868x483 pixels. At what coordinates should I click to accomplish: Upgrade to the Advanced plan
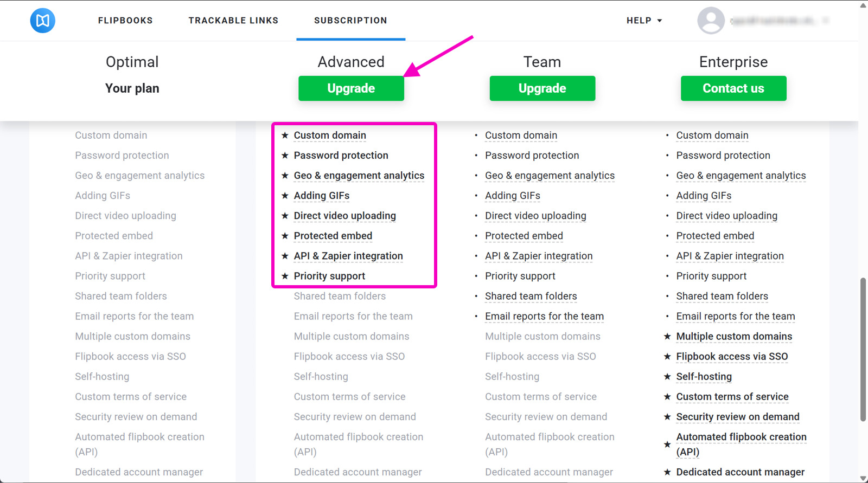[351, 88]
